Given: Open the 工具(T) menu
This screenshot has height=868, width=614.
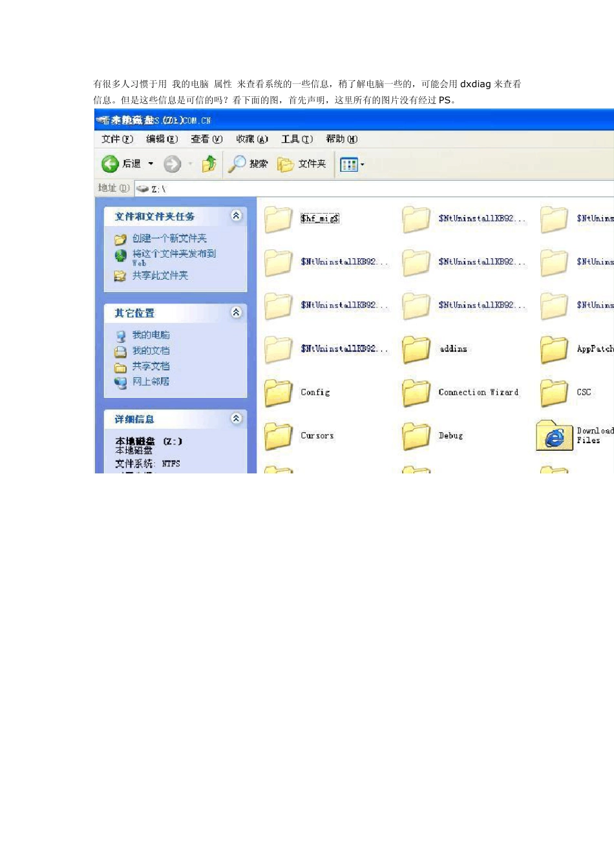Looking at the screenshot, I should (297, 139).
